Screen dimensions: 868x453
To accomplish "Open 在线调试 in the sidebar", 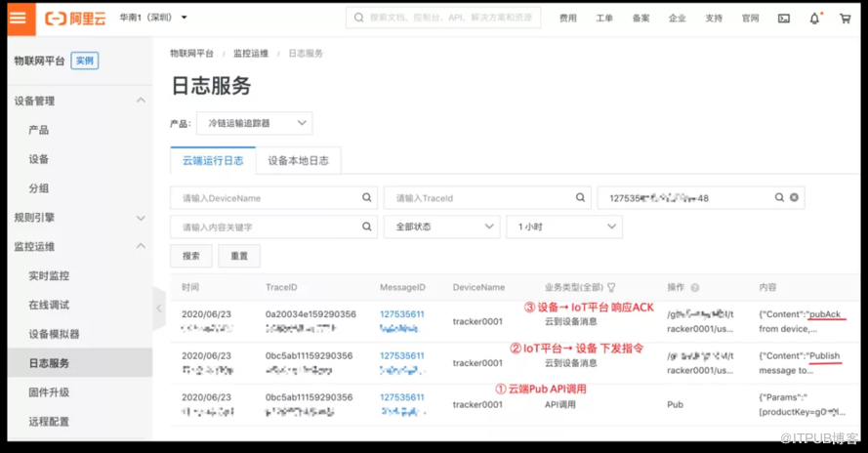I will point(49,305).
